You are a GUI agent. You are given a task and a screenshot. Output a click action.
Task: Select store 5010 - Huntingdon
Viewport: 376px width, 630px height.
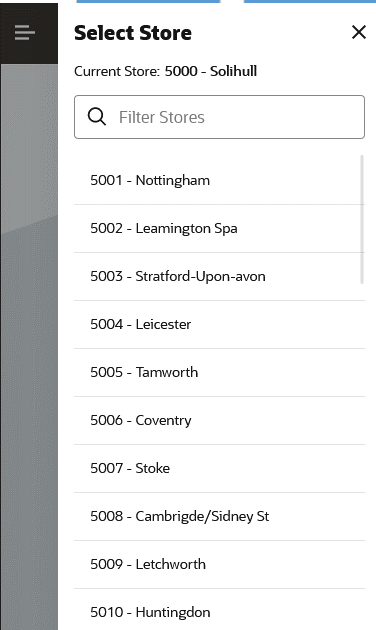(219, 610)
